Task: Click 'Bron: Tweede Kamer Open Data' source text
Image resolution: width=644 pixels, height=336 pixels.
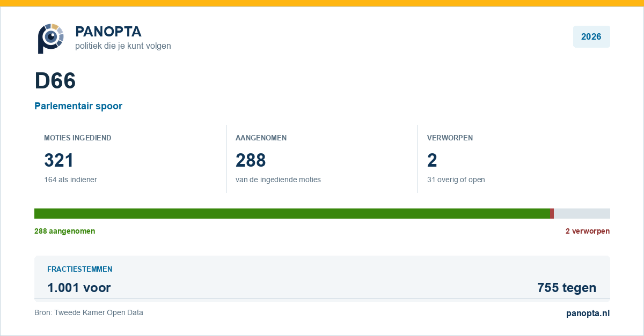Action: click(x=89, y=312)
